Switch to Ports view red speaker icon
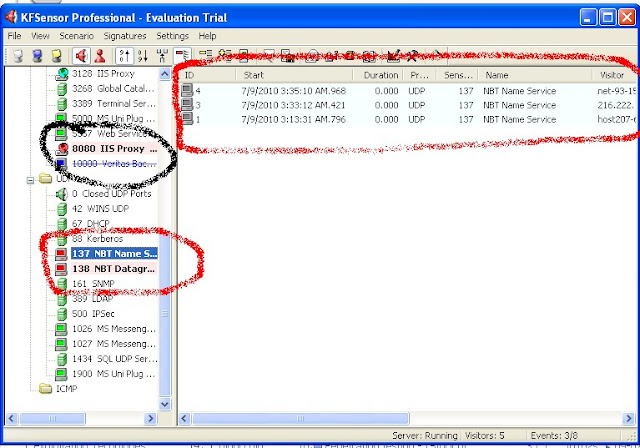Viewport: 640px width, 448px height. (81, 55)
